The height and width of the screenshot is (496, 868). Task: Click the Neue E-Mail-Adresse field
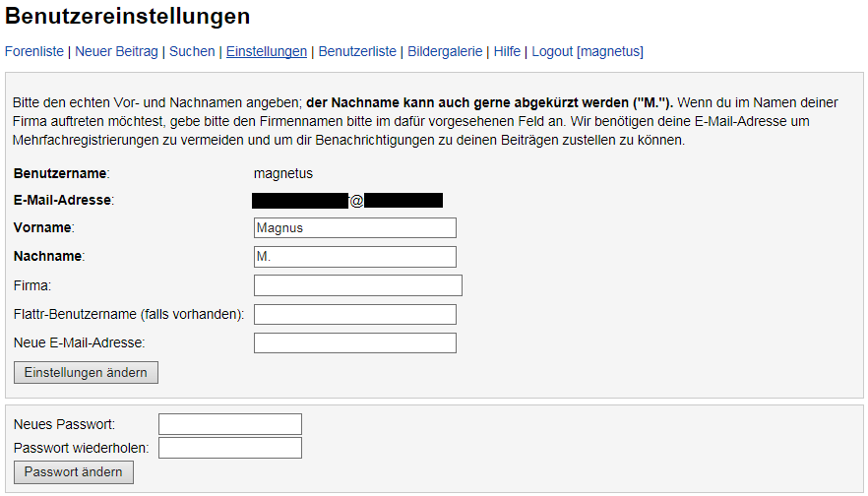tap(355, 343)
